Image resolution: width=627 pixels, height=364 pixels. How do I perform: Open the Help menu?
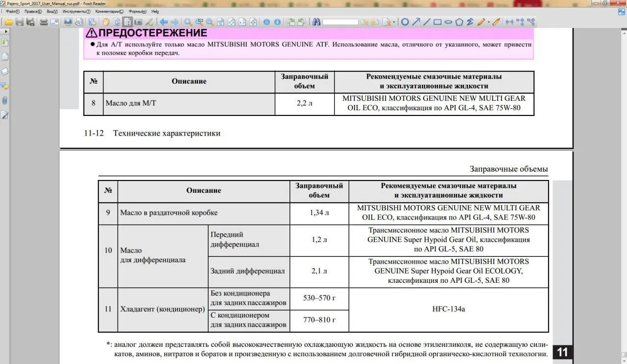point(155,11)
